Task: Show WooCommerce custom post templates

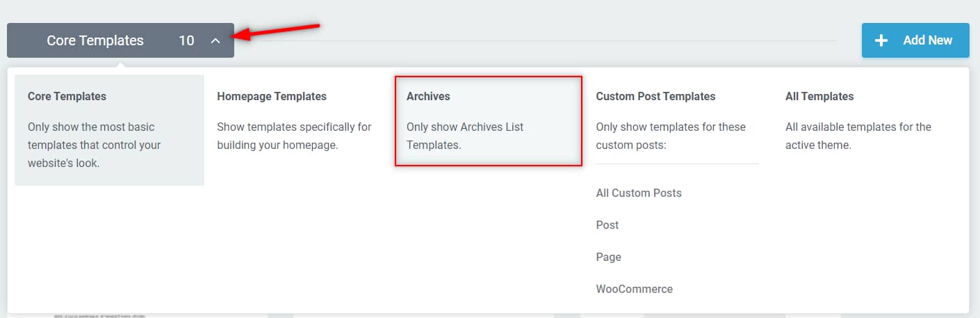Action: click(x=635, y=289)
